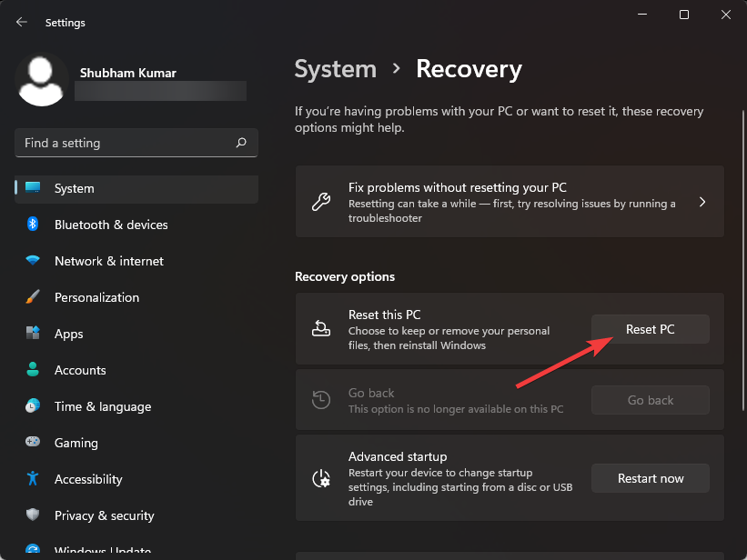Click the disabled Go back button

(x=651, y=400)
